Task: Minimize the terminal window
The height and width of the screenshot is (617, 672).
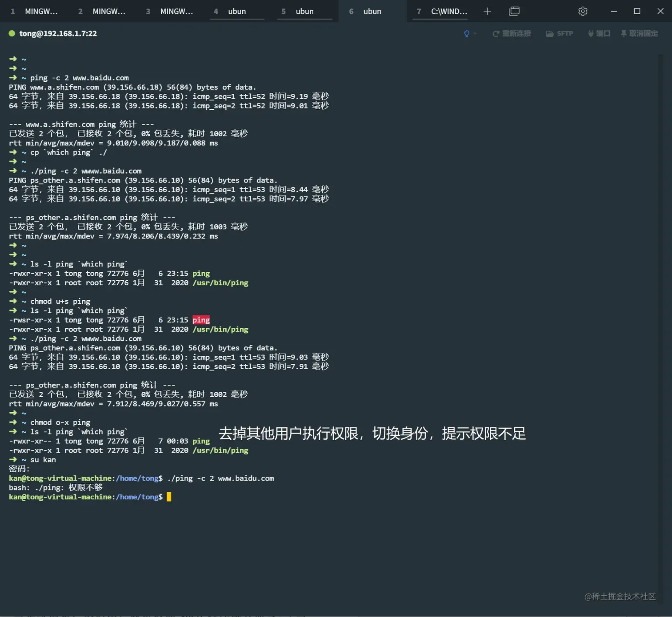Action: 614,12
